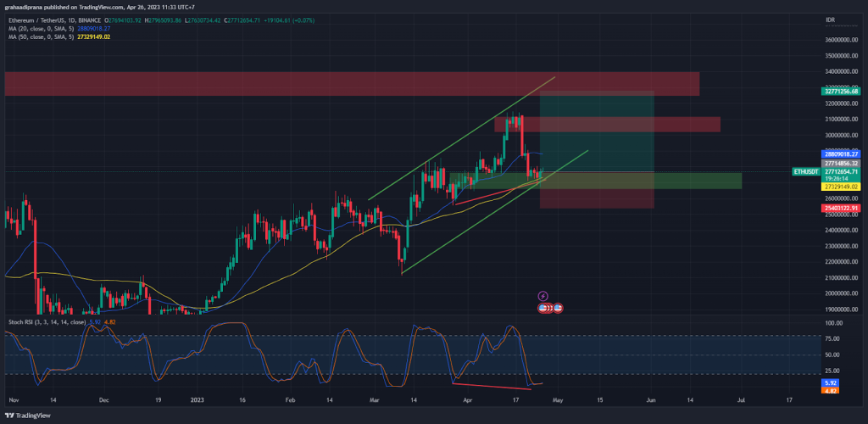Click the Feb label on time axis
This screenshot has height=424, width=868.
point(291,399)
